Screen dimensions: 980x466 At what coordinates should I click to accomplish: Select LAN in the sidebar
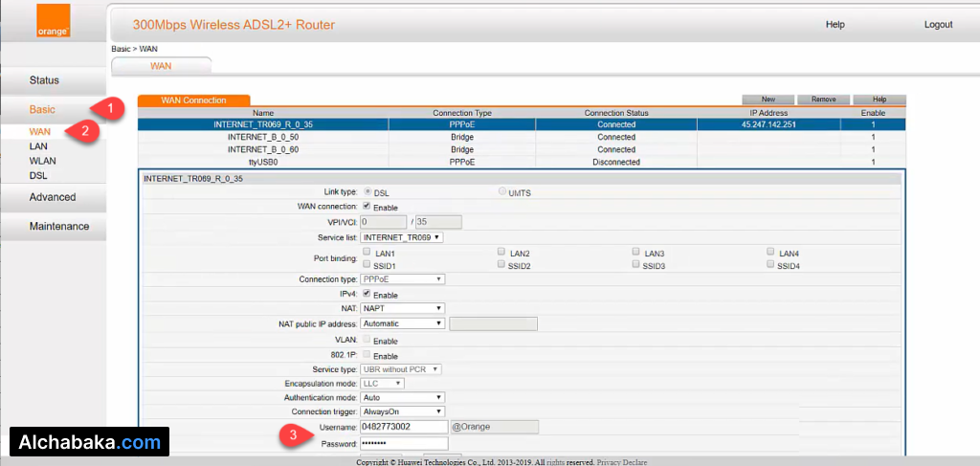38,146
